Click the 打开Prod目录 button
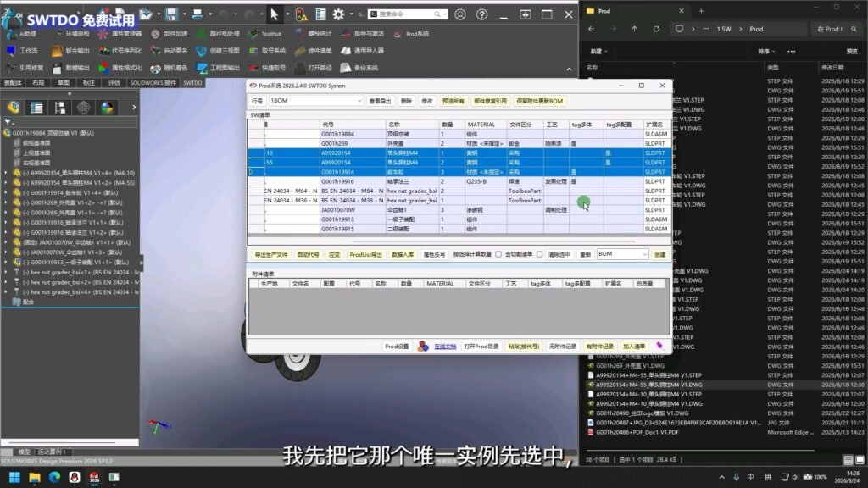 click(481, 347)
